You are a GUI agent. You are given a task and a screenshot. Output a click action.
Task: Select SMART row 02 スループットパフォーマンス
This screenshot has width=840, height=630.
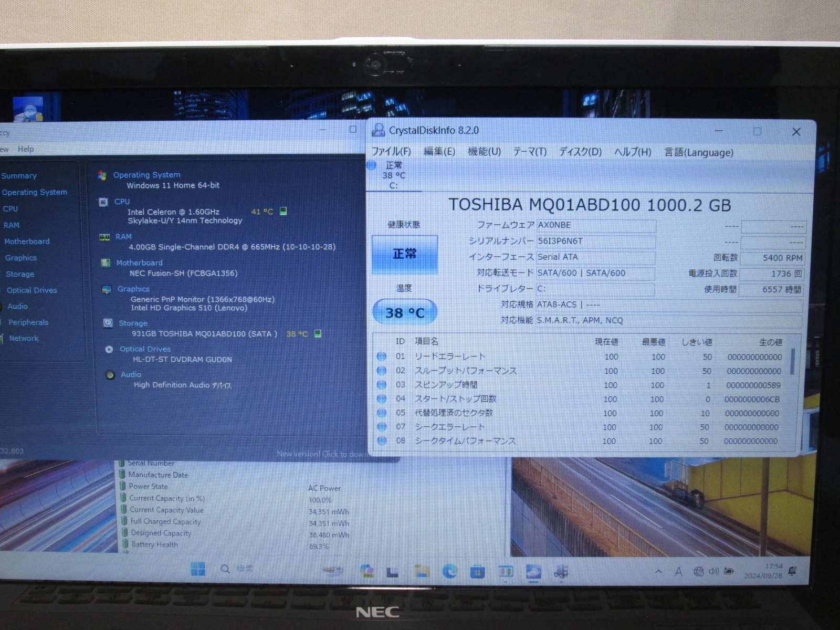pos(582,371)
